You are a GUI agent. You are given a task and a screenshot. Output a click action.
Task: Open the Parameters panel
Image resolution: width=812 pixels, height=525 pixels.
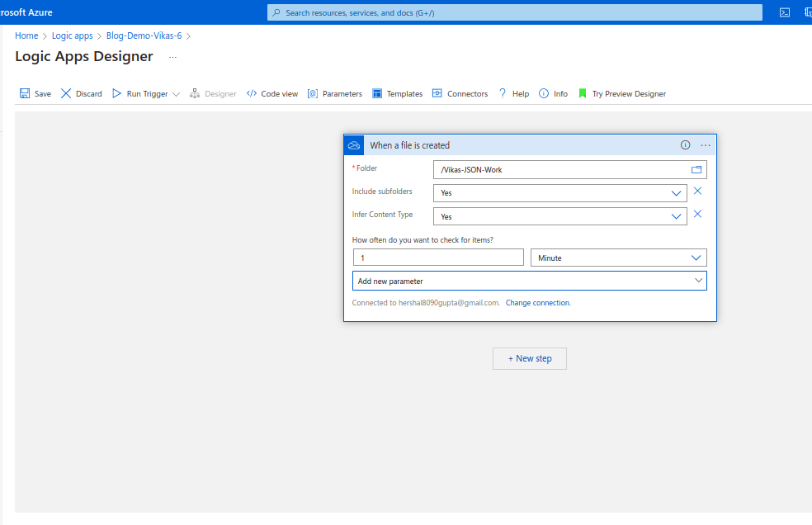click(342, 94)
